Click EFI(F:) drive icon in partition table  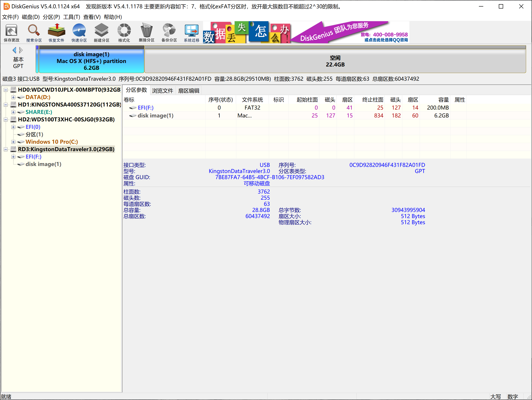[x=133, y=108]
